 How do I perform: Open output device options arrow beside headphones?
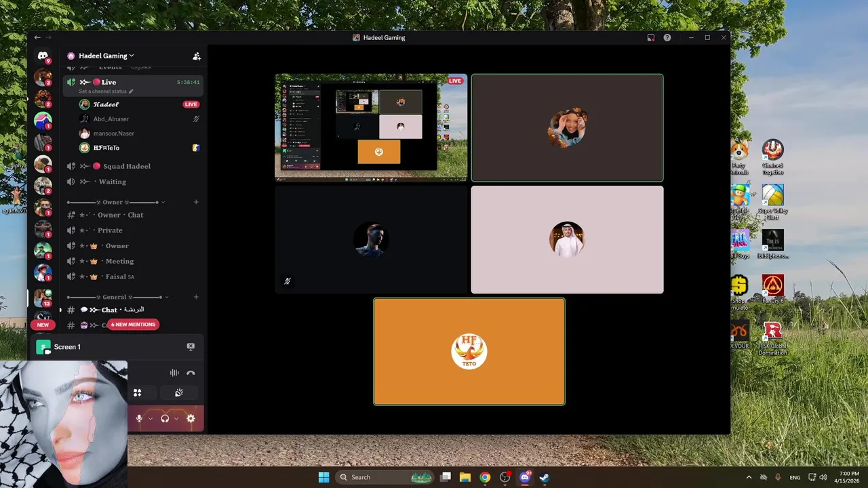[x=176, y=419]
